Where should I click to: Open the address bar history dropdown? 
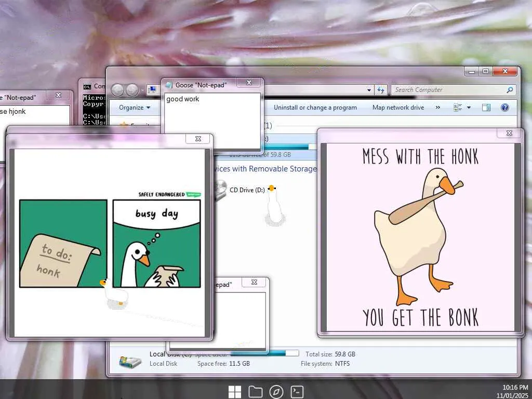(369, 90)
